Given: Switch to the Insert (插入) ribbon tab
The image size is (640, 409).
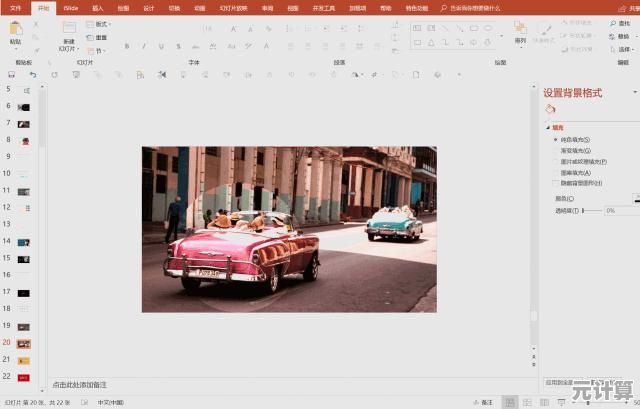Looking at the screenshot, I should click(97, 7).
